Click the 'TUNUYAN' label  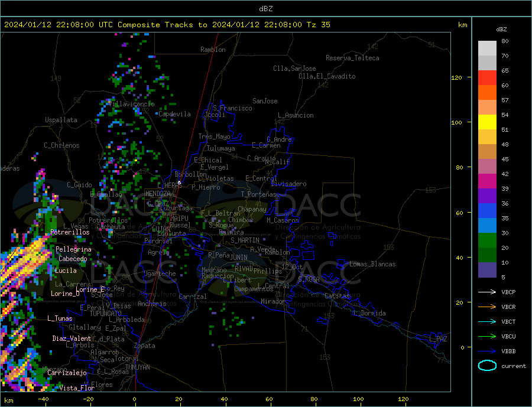pyautogui.click(x=138, y=367)
